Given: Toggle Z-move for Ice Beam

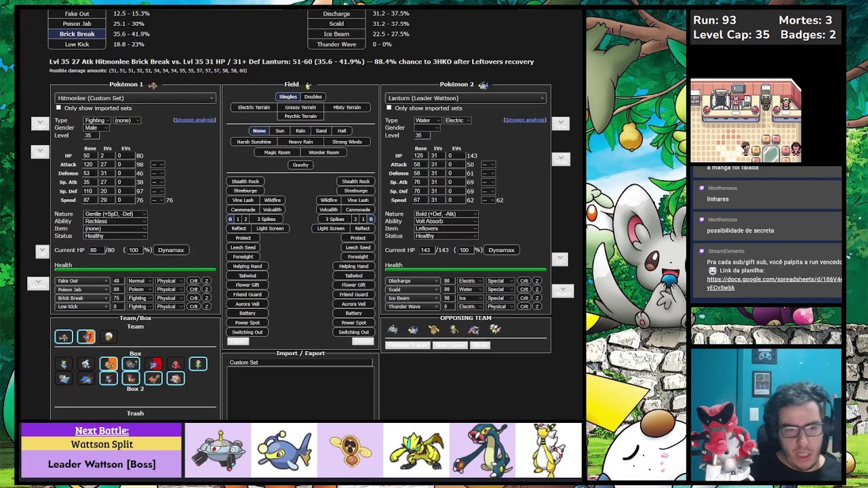Looking at the screenshot, I should 536,298.
